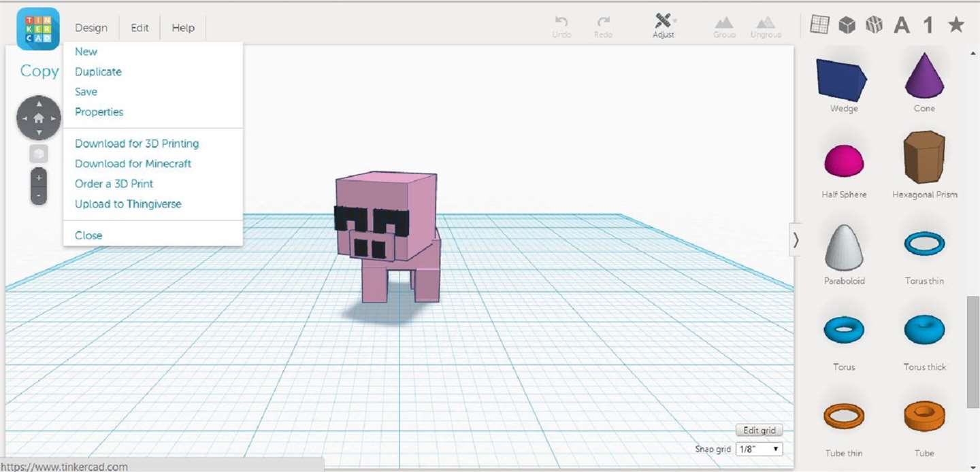Choose Close from Design menu
Viewport: 980px width, 472px height.
tap(88, 235)
